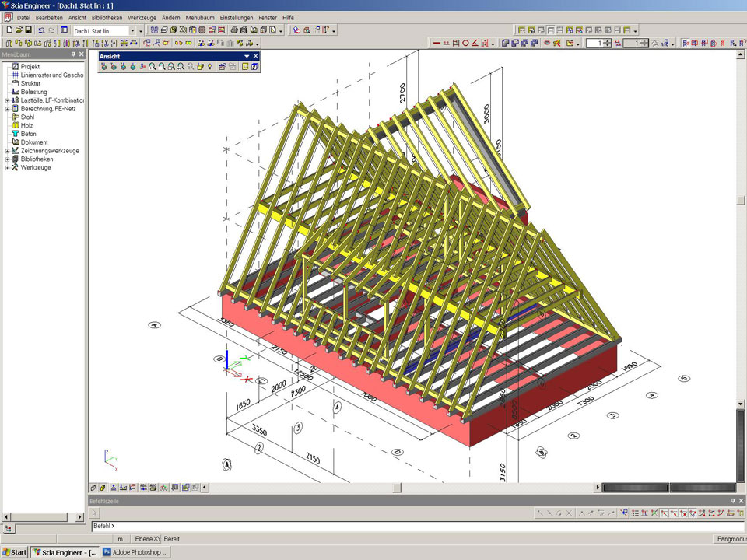This screenshot has height=560, width=747.
Task: Expand the Bibliotheken tree node
Action: 7,159
